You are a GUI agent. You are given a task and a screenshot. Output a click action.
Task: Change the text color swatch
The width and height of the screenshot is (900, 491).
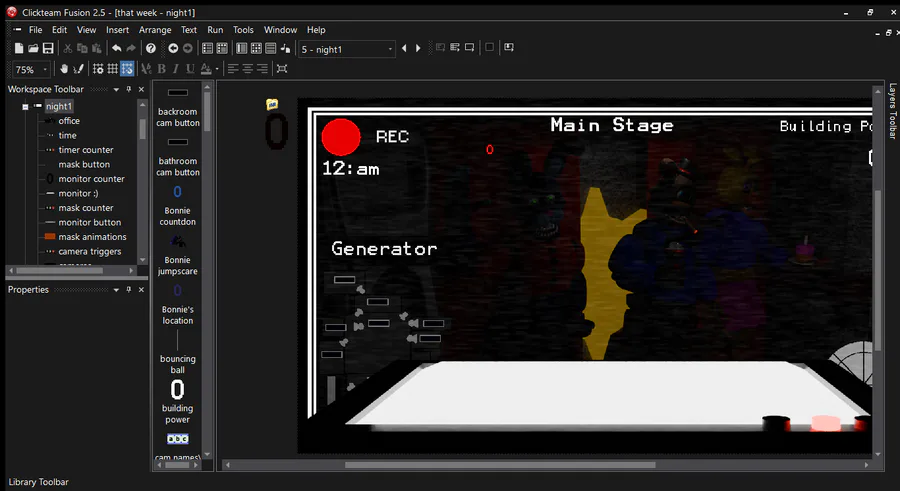(x=205, y=69)
